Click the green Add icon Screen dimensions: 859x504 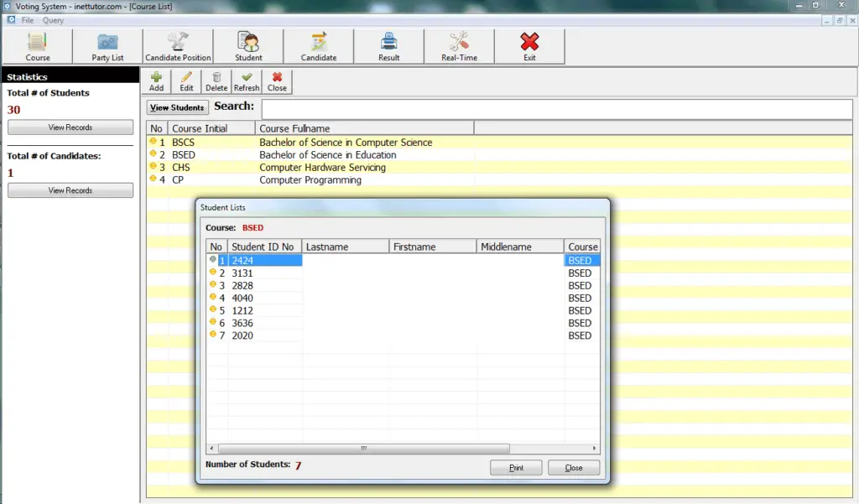(156, 81)
